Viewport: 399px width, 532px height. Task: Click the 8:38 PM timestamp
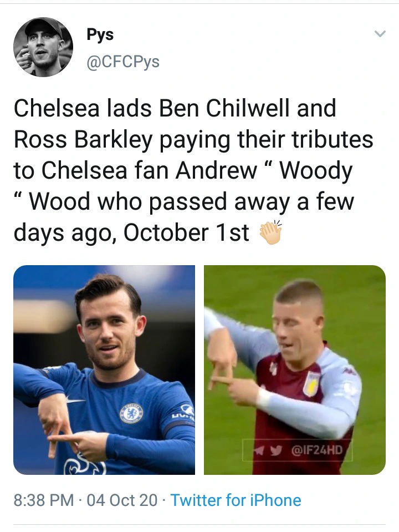pyautogui.click(x=43, y=500)
